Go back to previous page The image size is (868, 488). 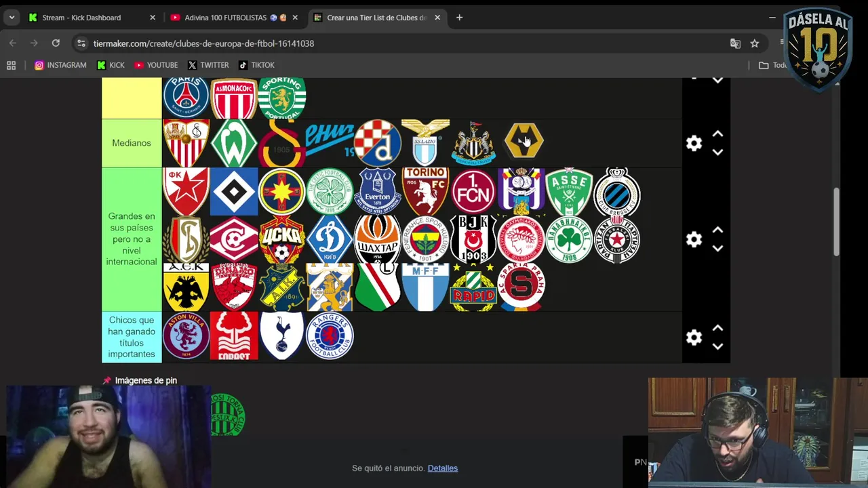[13, 43]
